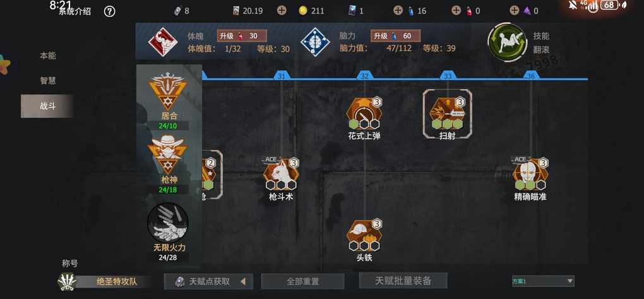Choose the 居合 badge icon
This screenshot has width=644, height=299.
tap(167, 91)
